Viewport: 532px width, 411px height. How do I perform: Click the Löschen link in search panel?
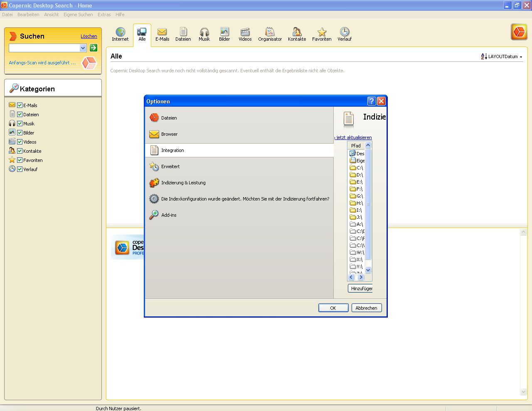(x=89, y=36)
